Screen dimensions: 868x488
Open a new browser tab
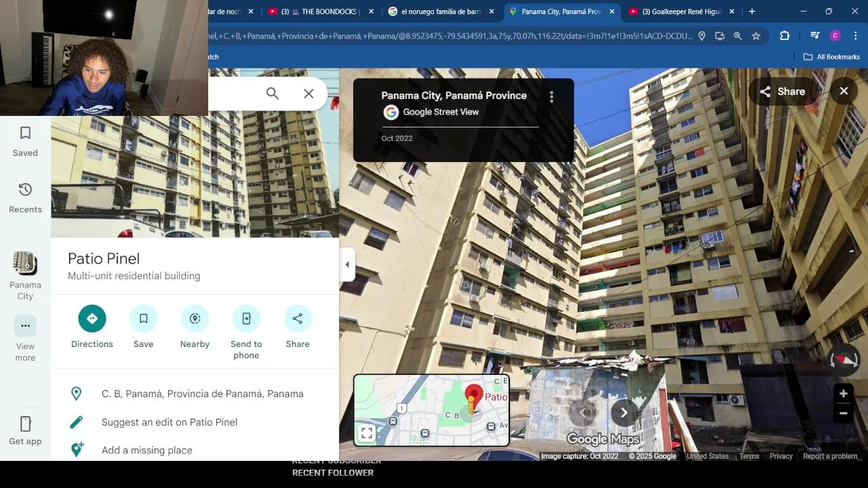(751, 12)
